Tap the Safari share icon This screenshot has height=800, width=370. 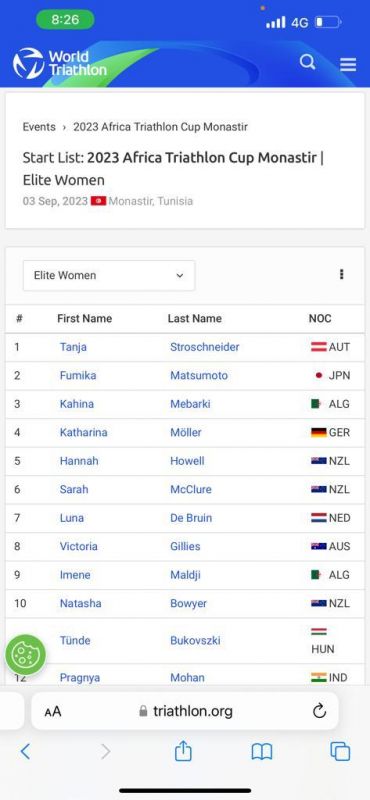tap(183, 751)
